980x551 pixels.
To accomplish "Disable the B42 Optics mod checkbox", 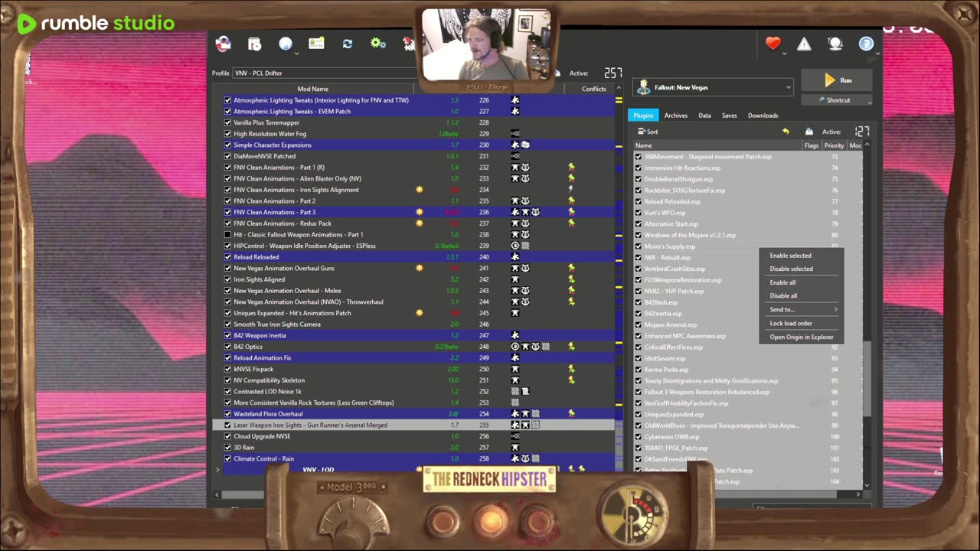I will click(227, 347).
